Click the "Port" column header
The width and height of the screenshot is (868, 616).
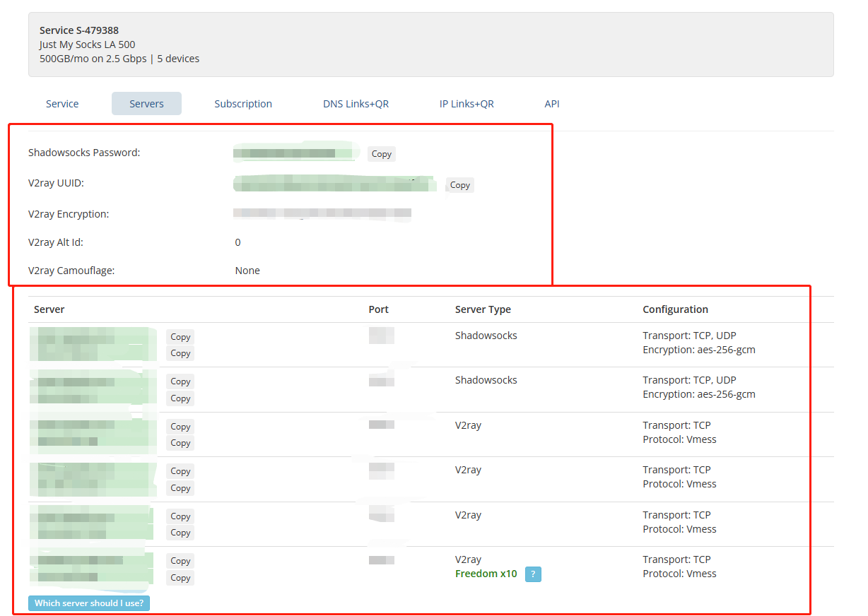tap(379, 309)
